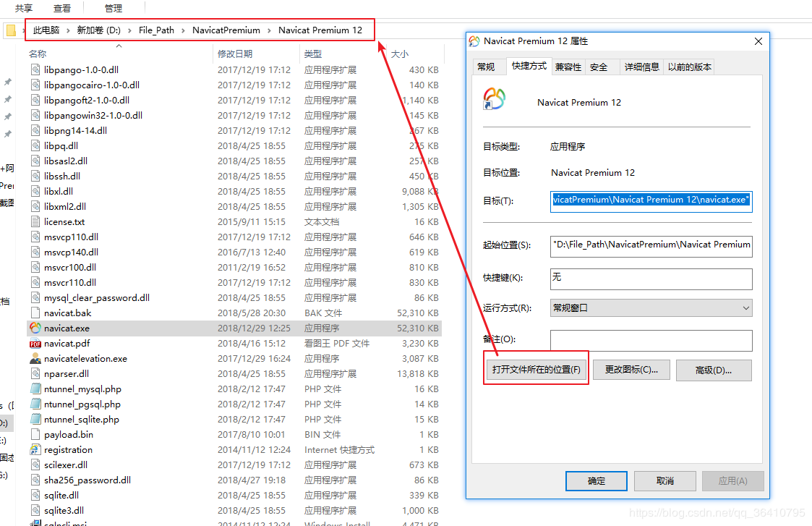Click the 取消 button
Screen dimensions: 812x526
(x=665, y=481)
